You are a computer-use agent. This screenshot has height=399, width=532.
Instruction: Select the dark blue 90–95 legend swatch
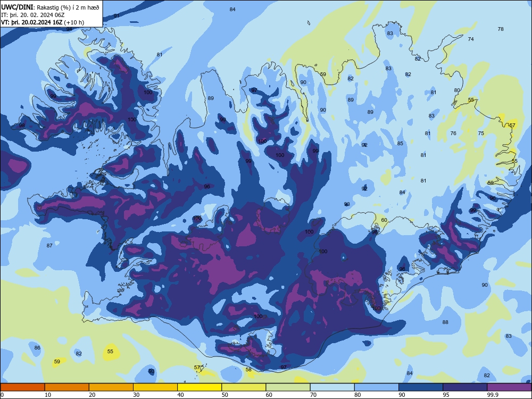coord(421,387)
